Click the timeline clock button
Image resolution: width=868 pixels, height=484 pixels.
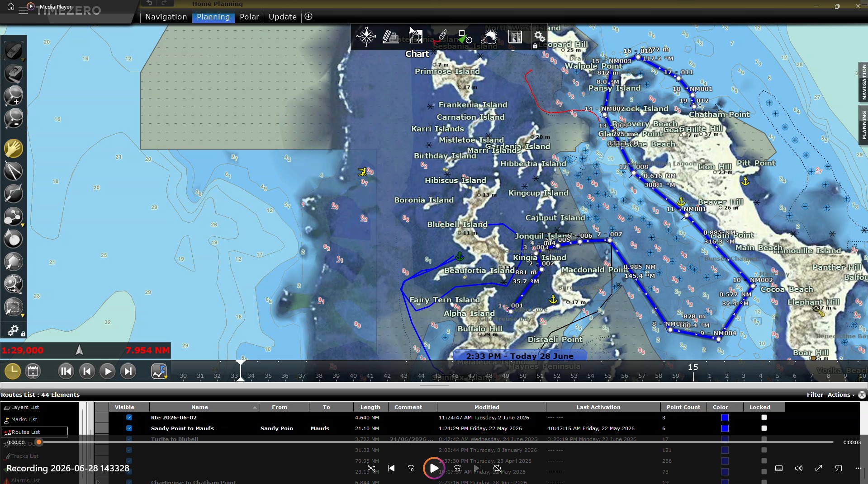[x=13, y=371]
